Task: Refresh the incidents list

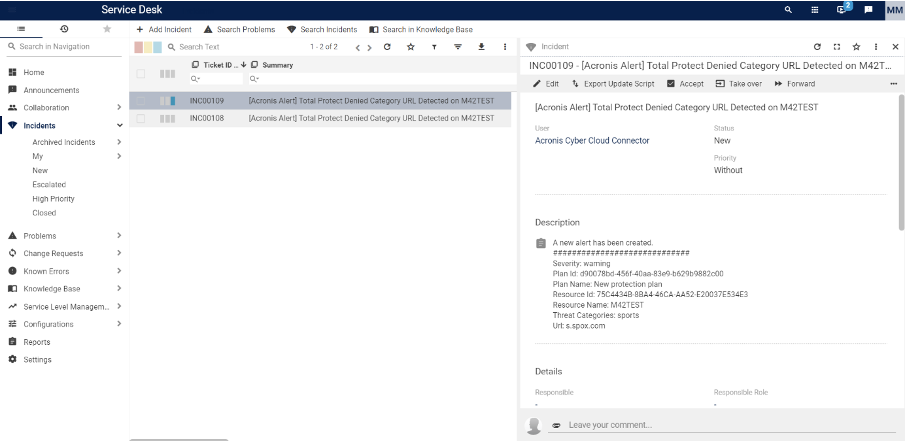Action: coord(387,47)
